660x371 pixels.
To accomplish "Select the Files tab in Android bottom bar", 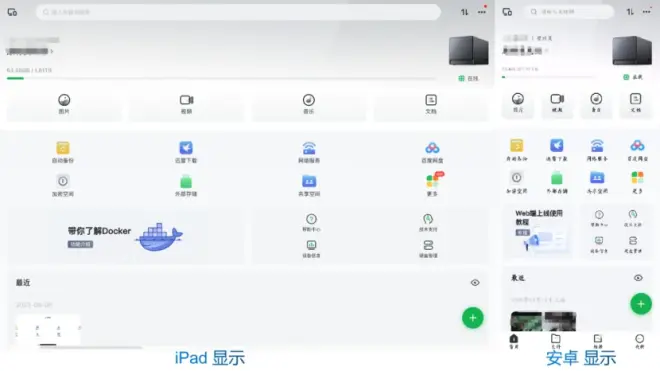I will pyautogui.click(x=556, y=342).
